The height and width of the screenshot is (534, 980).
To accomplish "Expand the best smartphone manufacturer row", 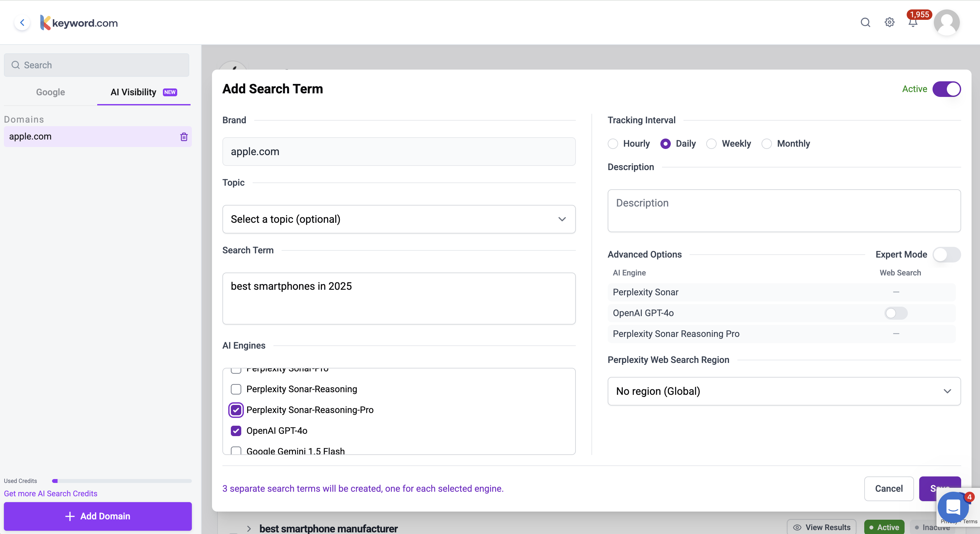I will 249,528.
